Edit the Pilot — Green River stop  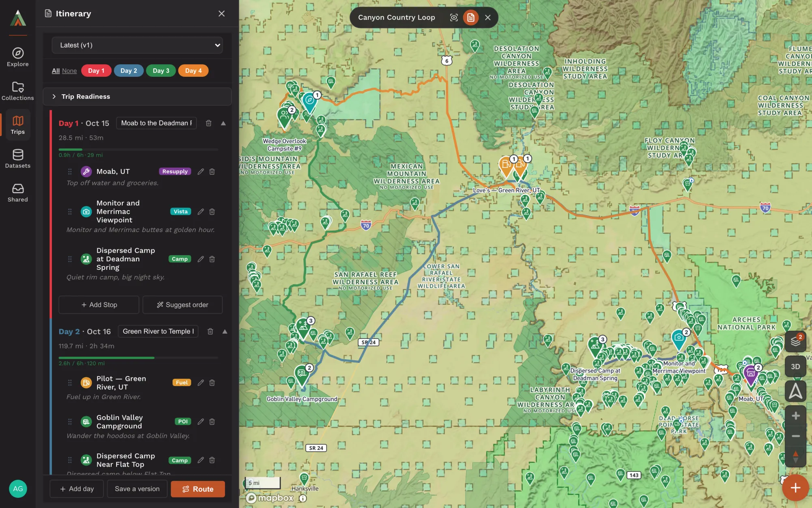point(201,382)
